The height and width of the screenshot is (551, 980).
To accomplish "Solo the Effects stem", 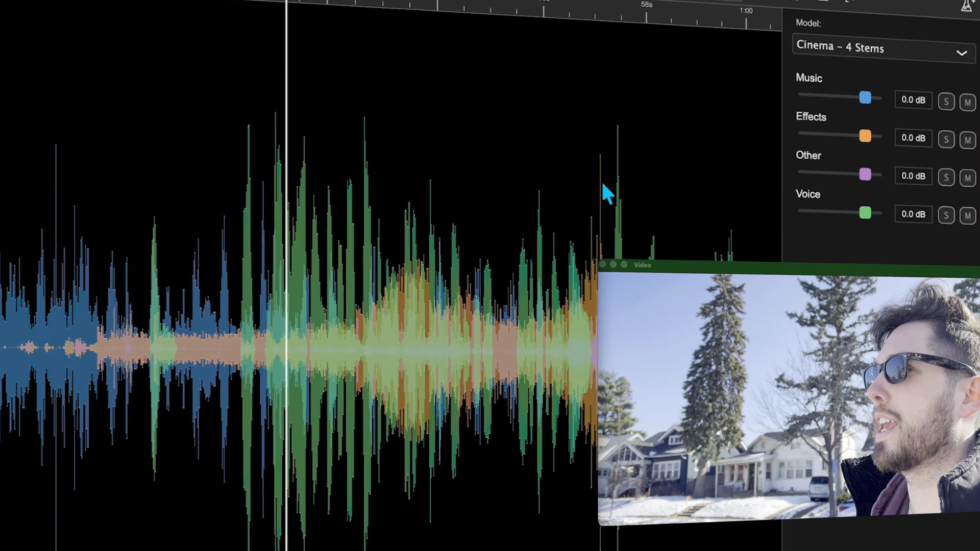I will click(946, 139).
